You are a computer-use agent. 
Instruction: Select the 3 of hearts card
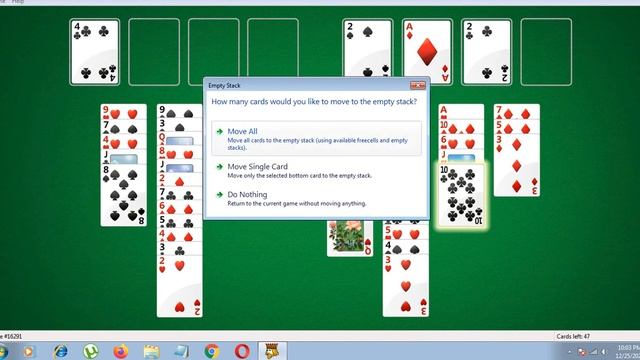click(x=406, y=285)
